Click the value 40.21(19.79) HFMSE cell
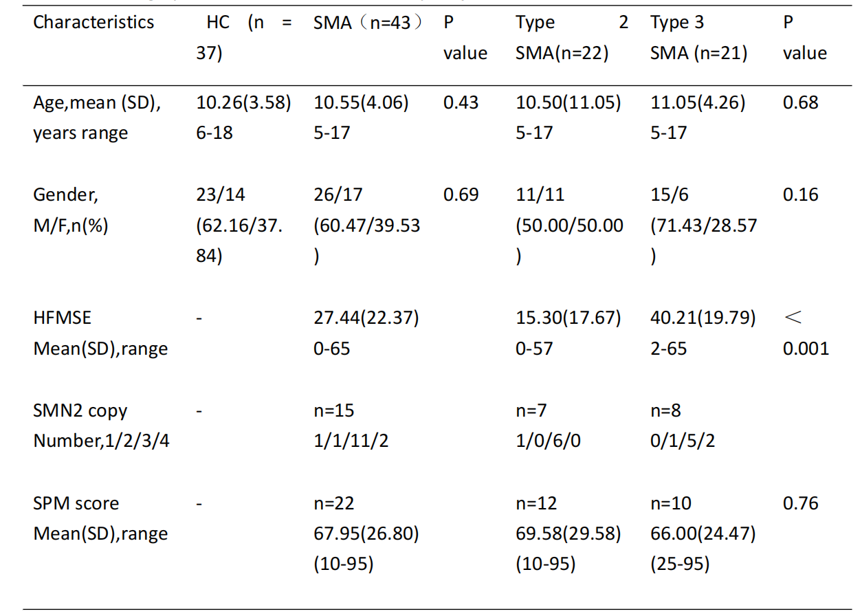 pyautogui.click(x=703, y=318)
